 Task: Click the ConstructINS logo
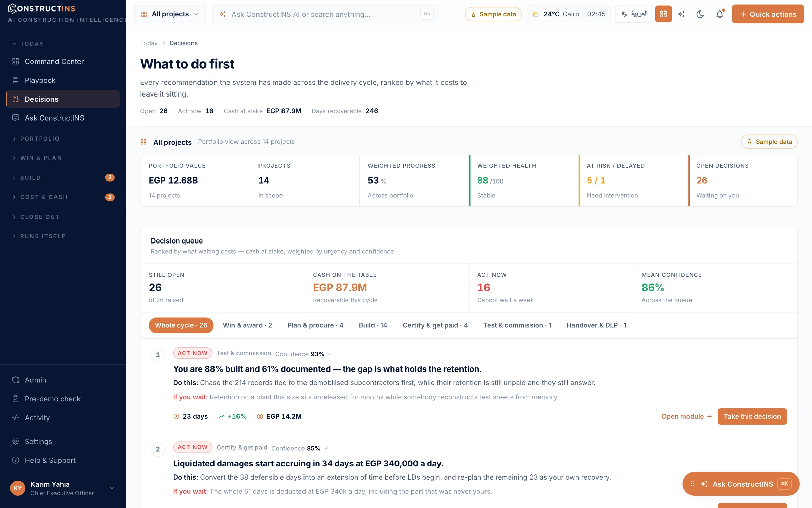(x=42, y=8)
